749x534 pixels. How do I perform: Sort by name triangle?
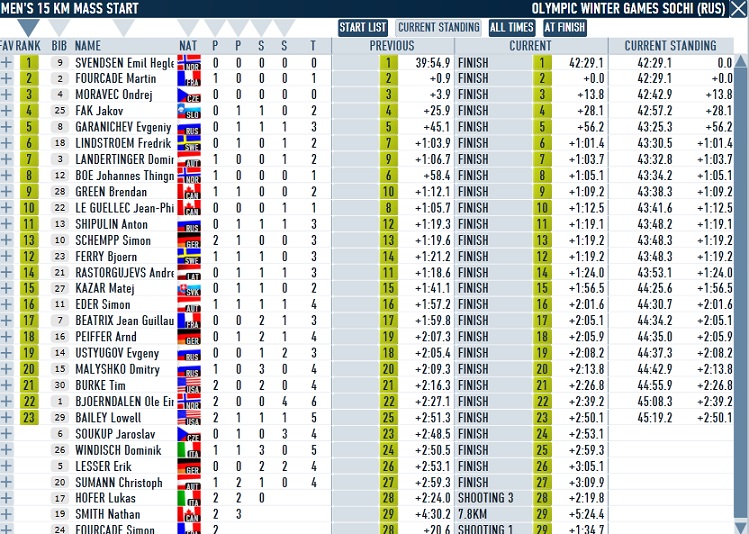point(123,27)
